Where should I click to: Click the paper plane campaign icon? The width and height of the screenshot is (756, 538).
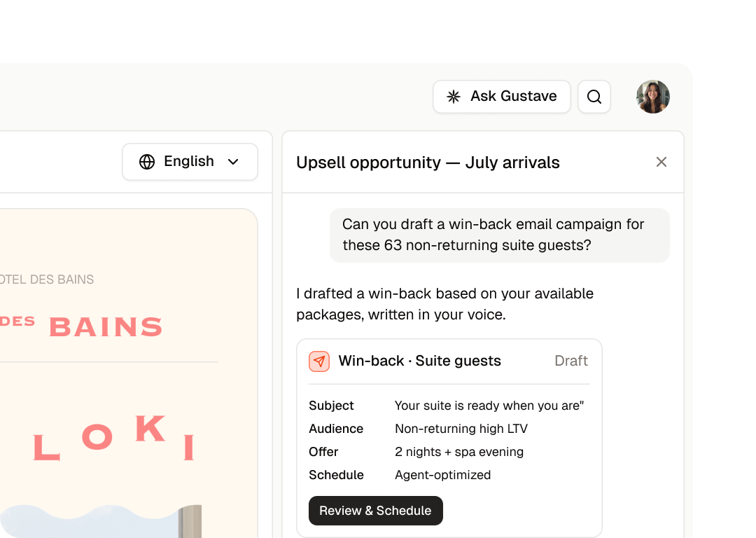point(319,361)
